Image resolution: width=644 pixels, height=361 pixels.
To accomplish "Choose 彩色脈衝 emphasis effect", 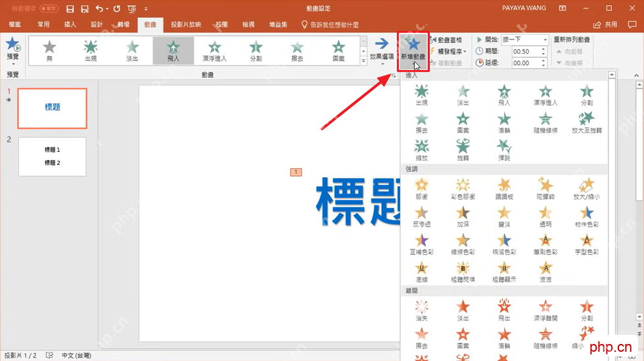I will (x=463, y=189).
